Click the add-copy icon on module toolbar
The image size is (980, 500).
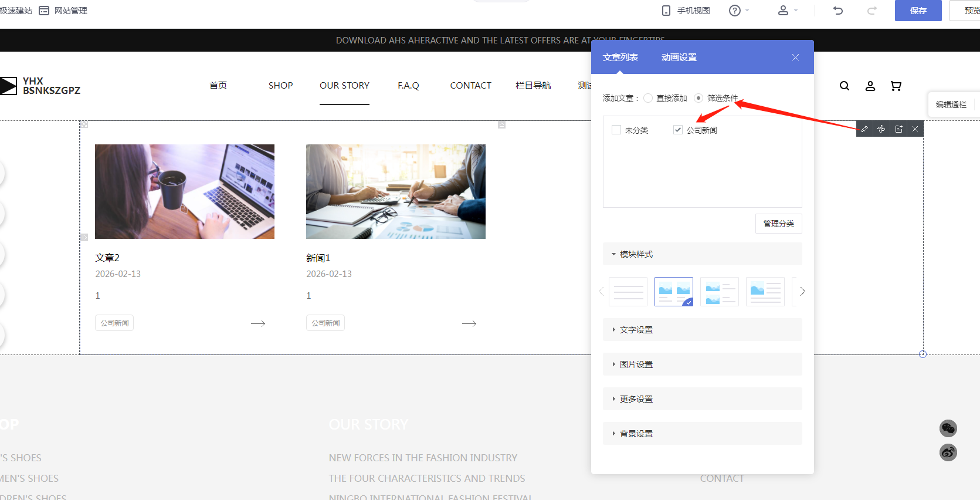point(898,129)
